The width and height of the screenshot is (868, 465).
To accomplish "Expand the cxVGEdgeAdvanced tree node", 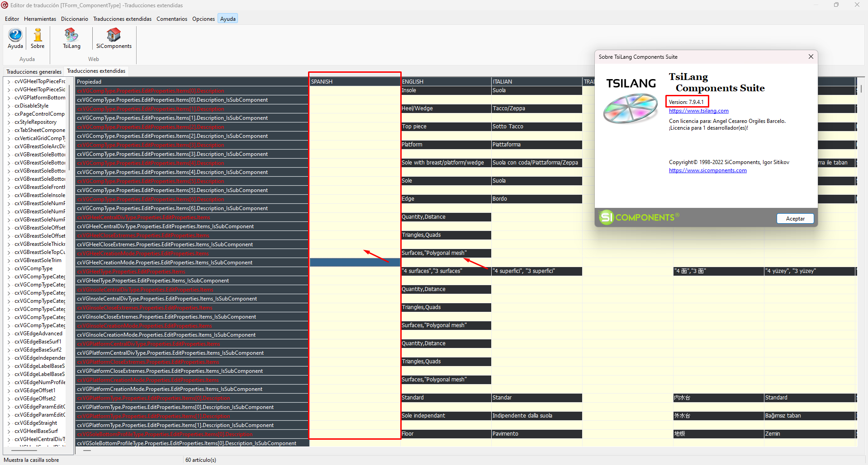I will (x=9, y=333).
